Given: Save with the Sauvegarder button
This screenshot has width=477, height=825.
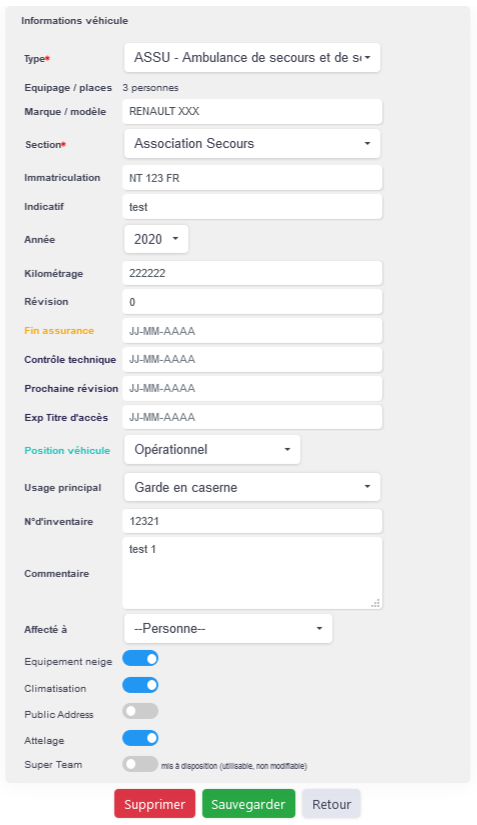Looking at the screenshot, I should [248, 804].
